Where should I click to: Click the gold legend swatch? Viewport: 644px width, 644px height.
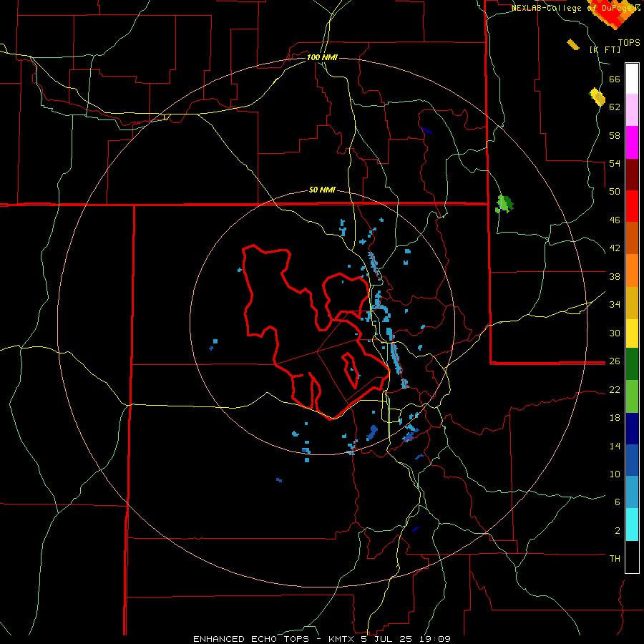point(632,303)
